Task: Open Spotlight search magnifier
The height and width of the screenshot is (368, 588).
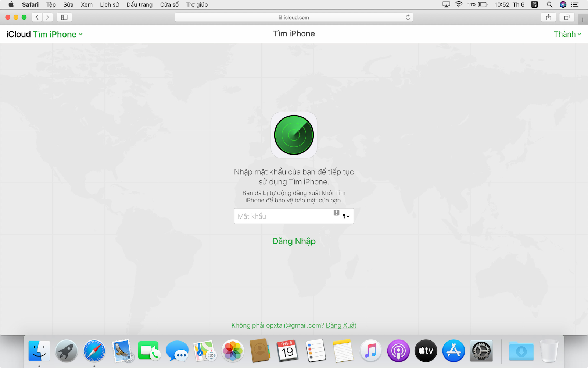Action: pyautogui.click(x=549, y=4)
